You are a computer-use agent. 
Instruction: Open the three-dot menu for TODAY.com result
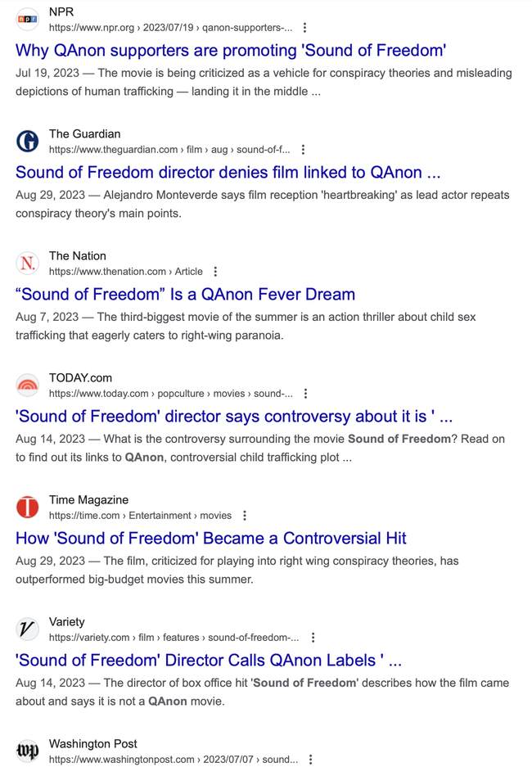click(x=305, y=393)
